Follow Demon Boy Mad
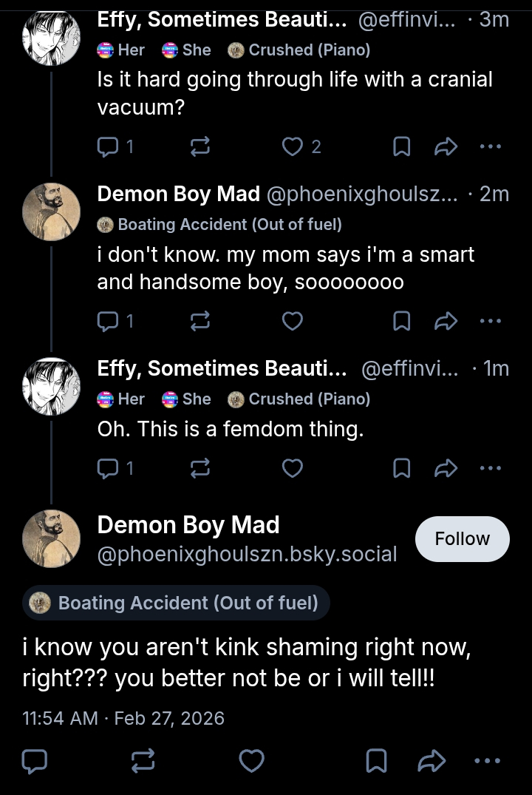The width and height of the screenshot is (532, 795). (x=462, y=539)
